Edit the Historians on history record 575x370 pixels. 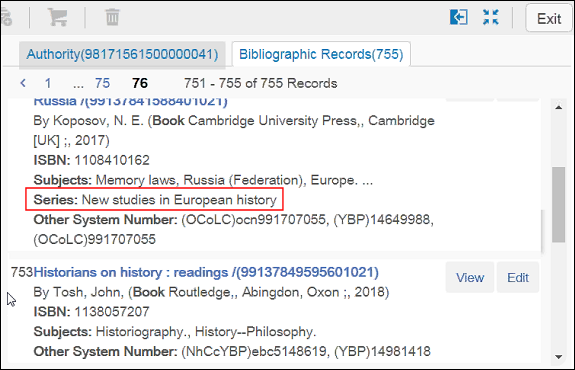pos(518,277)
